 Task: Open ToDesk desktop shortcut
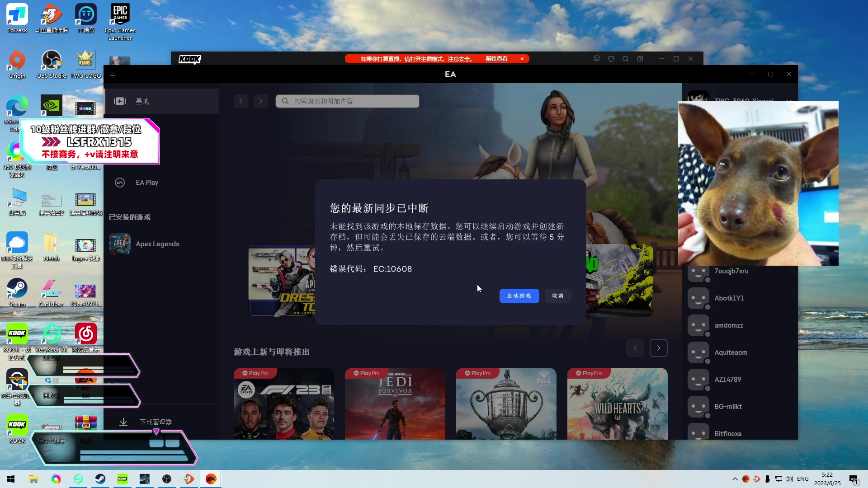click(x=17, y=19)
